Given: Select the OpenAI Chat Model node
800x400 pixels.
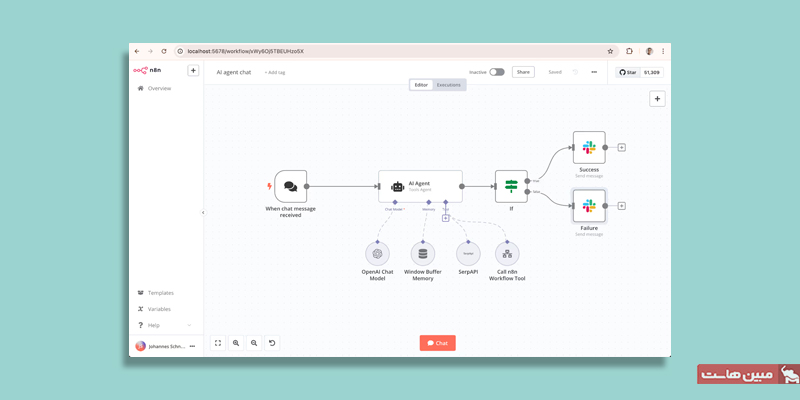Looking at the screenshot, I should 378,254.
